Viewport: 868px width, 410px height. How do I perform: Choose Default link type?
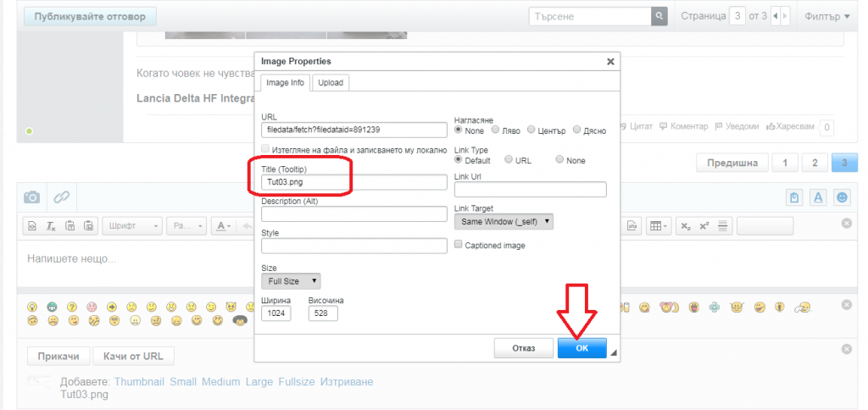pyautogui.click(x=459, y=159)
